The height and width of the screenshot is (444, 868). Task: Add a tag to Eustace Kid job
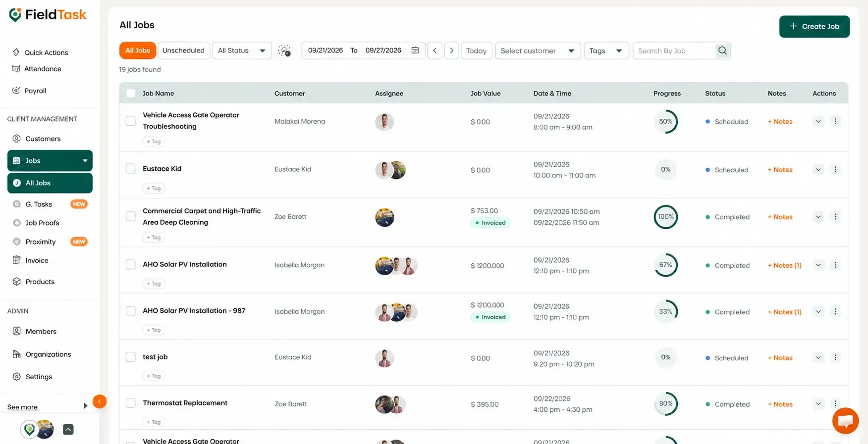(x=154, y=188)
